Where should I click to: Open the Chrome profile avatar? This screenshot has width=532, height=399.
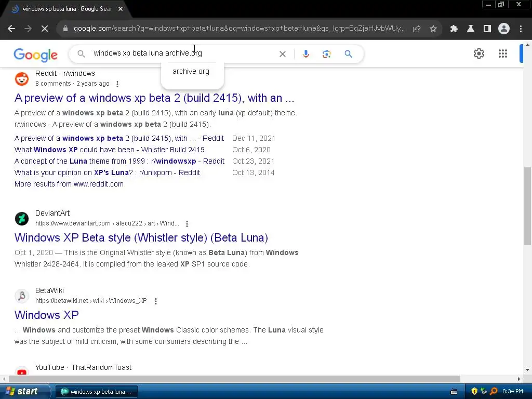pyautogui.click(x=504, y=29)
